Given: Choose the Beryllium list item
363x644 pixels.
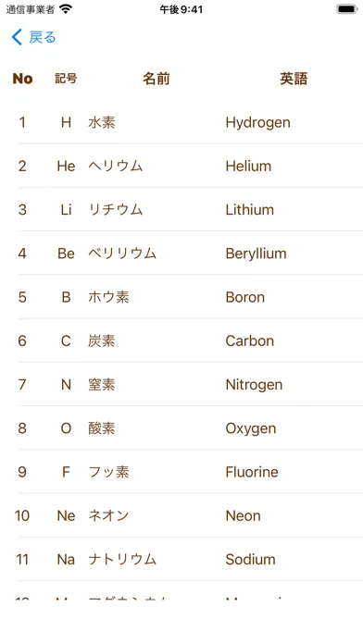Looking at the screenshot, I should tap(181, 254).
